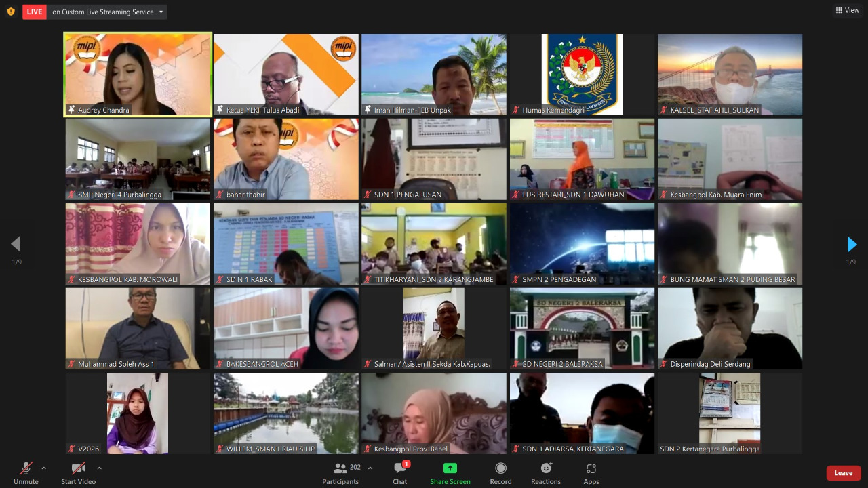Open the Reactions menu
Image resolution: width=868 pixels, height=488 pixels.
pos(546,473)
